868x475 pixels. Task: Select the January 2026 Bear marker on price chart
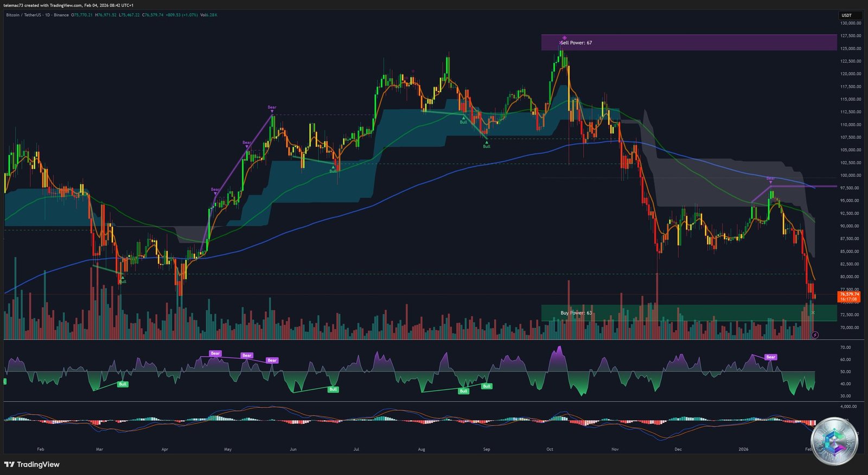[x=770, y=178]
